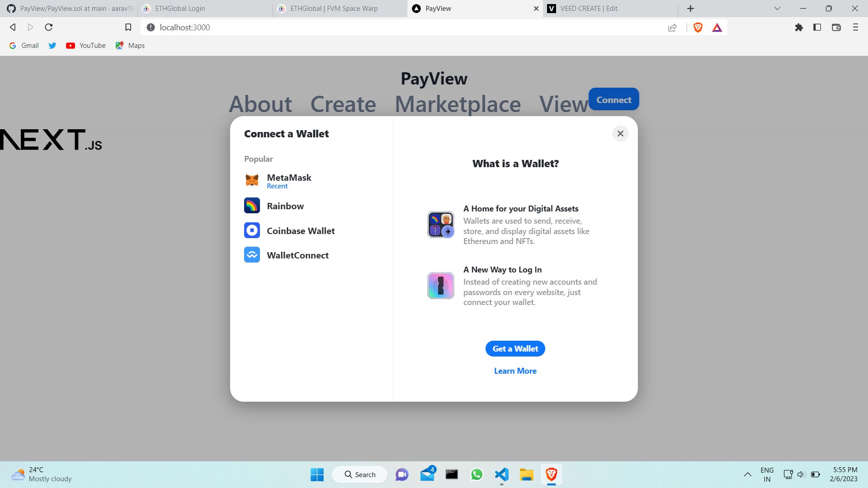Reload the localhost page
The width and height of the screenshot is (868, 488).
pyautogui.click(x=49, y=27)
